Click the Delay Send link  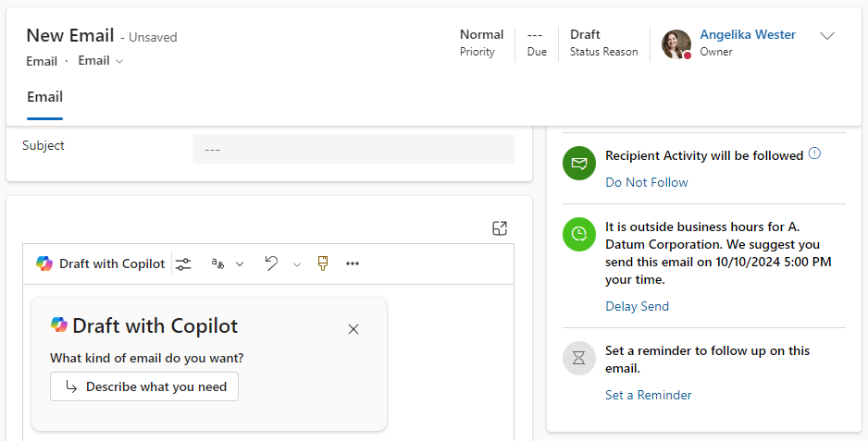click(638, 307)
